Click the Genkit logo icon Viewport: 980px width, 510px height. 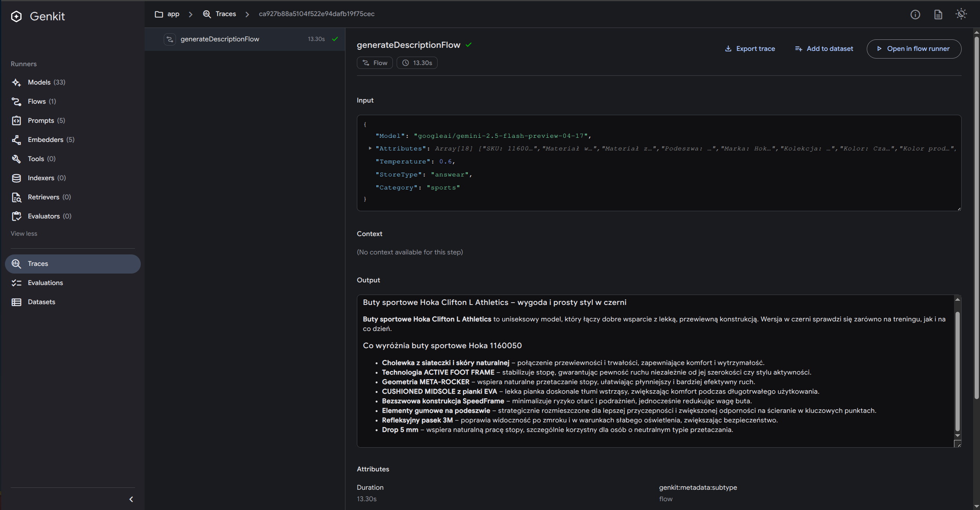pos(16,16)
